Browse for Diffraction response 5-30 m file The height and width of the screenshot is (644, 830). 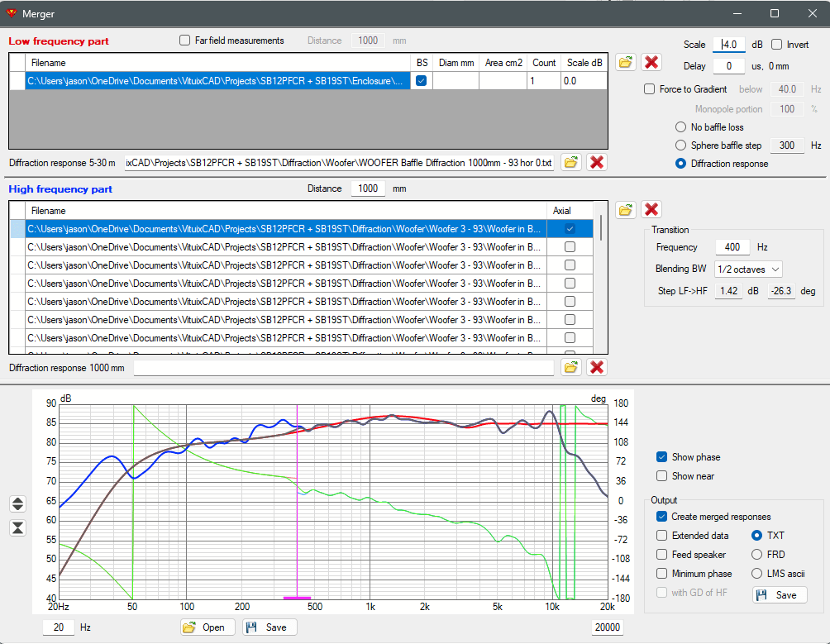pos(570,163)
